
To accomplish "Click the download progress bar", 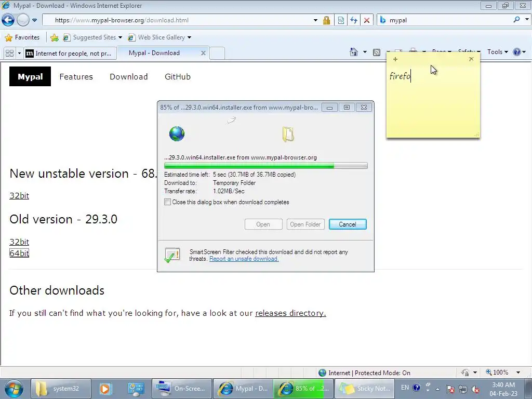I will point(265,166).
